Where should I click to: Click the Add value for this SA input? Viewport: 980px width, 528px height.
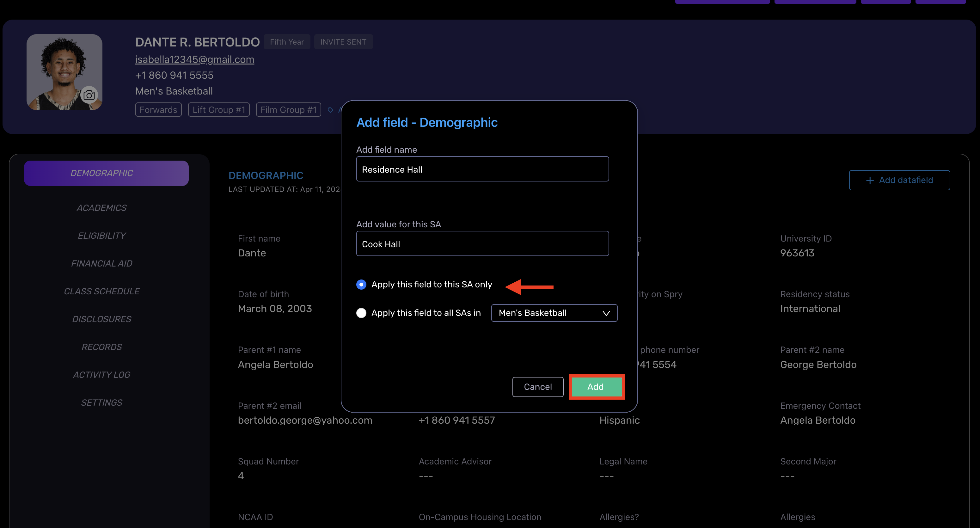[x=482, y=244]
